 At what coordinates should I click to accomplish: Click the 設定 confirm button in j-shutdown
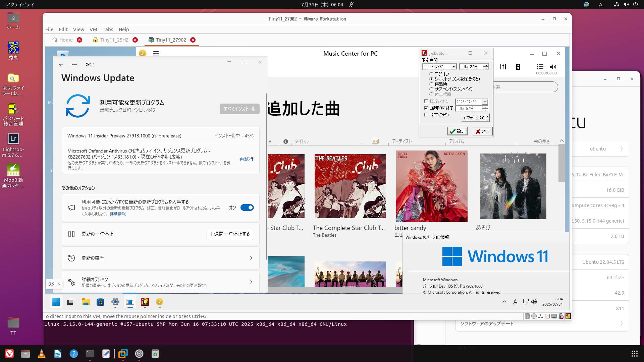(x=457, y=131)
